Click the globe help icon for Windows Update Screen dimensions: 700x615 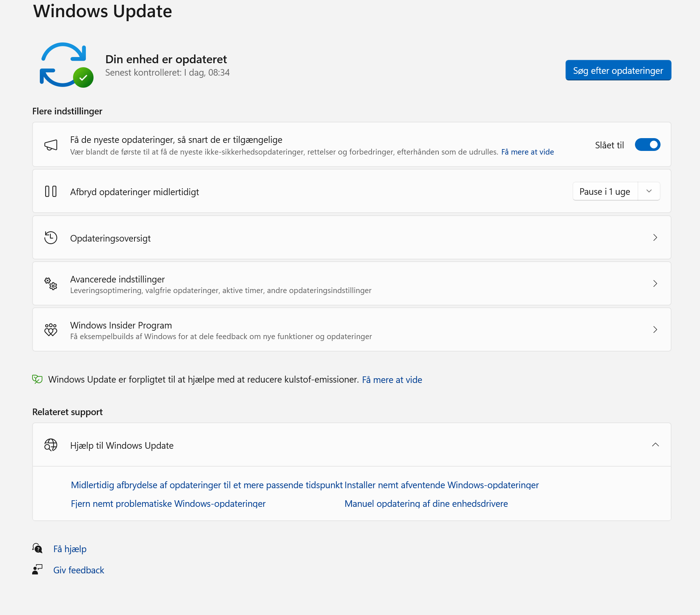[x=51, y=445]
